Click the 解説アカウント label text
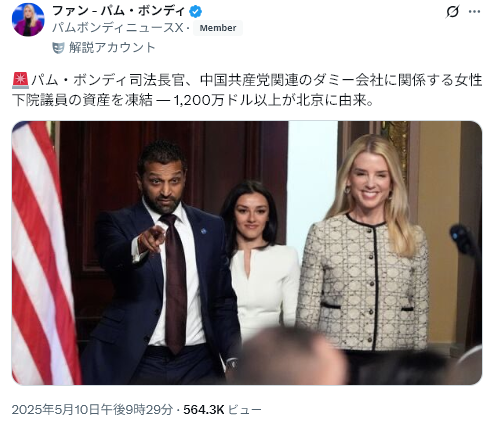Image resolution: width=487 pixels, height=422 pixels. pyautogui.click(x=112, y=48)
